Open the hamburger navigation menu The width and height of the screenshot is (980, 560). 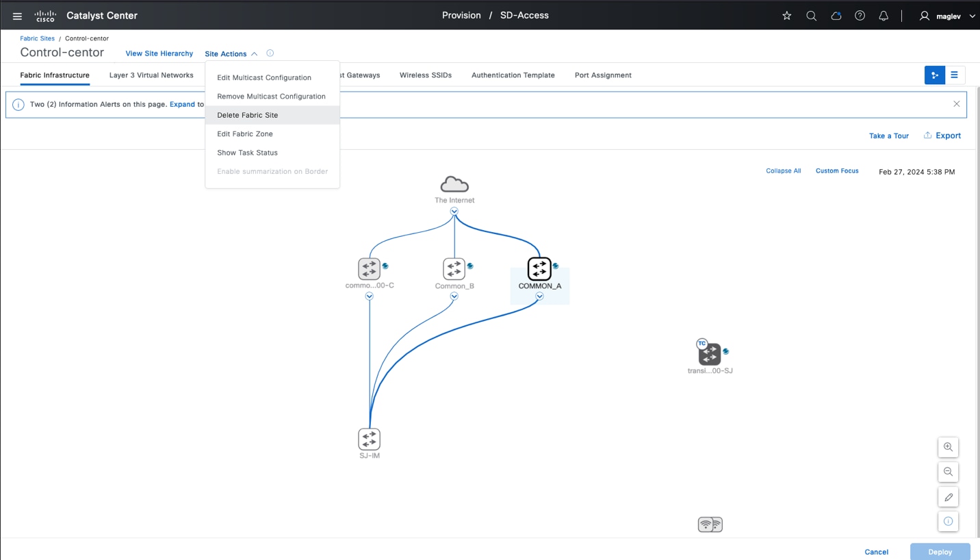(x=17, y=16)
